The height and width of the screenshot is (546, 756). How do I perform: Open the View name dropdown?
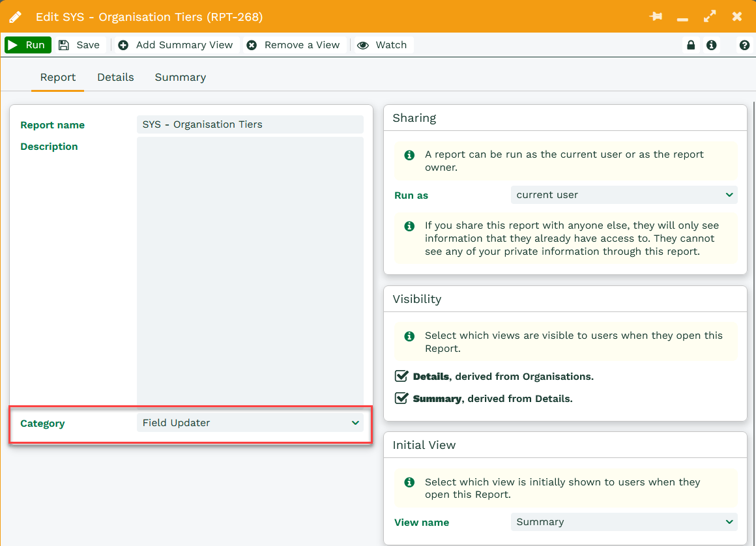[x=624, y=522]
